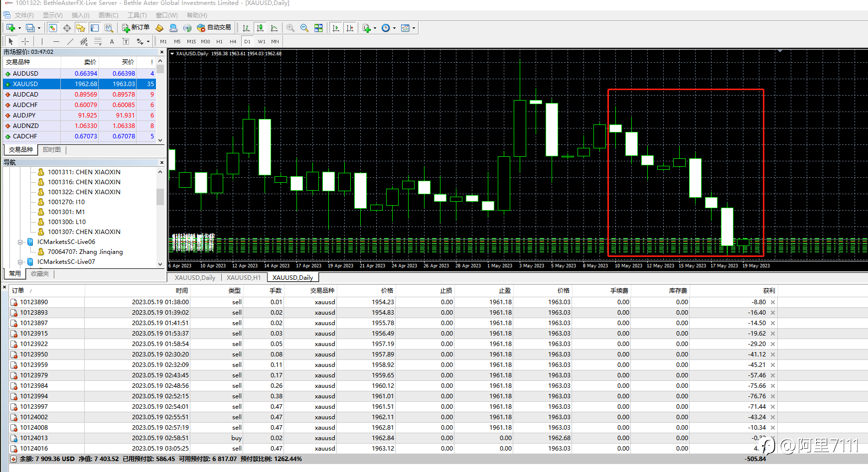Open the 文件(F) menu
The image size is (868, 472).
click(x=24, y=15)
